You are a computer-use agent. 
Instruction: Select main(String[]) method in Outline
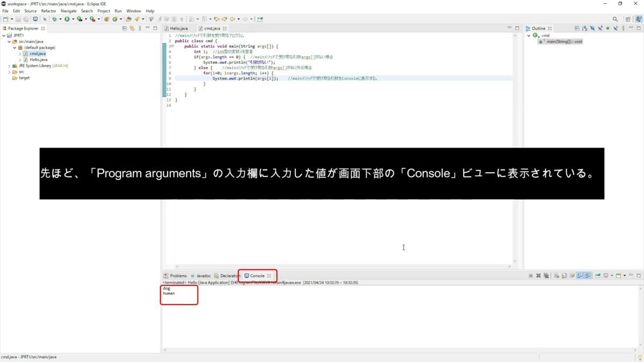pyautogui.click(x=561, y=41)
